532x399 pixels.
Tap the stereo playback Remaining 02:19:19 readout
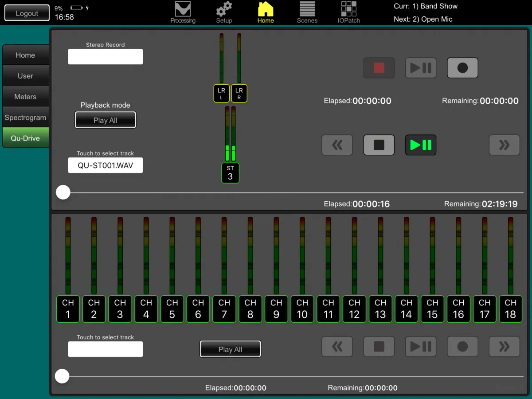pyautogui.click(x=481, y=204)
